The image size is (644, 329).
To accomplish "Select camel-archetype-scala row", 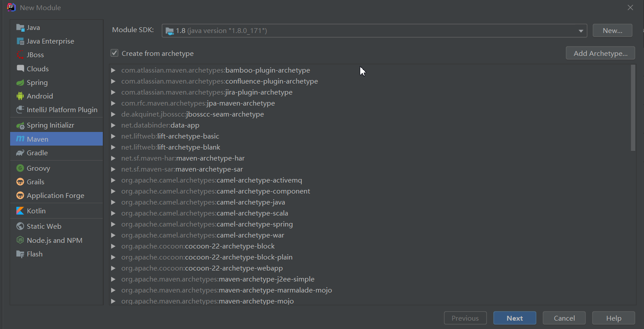I will pyautogui.click(x=370, y=213).
